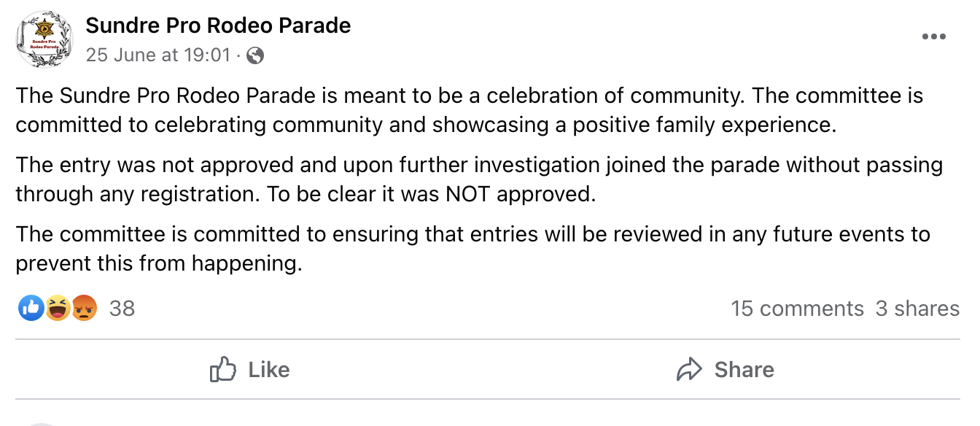Click the curved share arrow icon

689,370
